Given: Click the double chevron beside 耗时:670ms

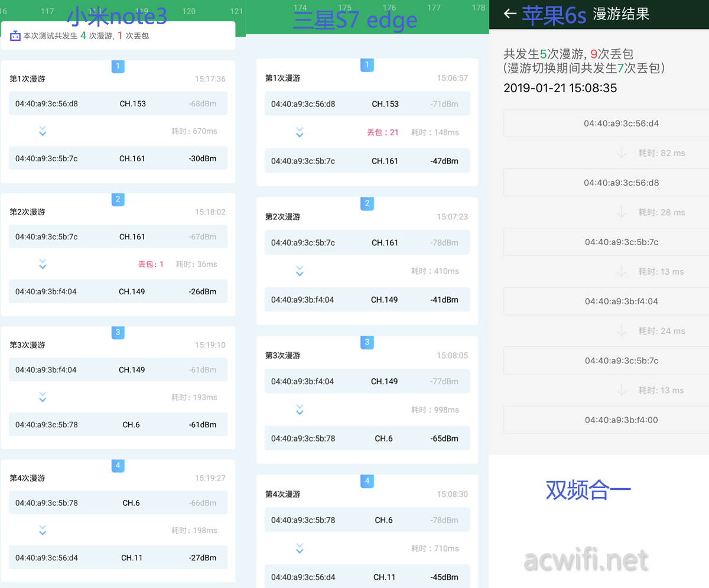Looking at the screenshot, I should click(x=43, y=131).
